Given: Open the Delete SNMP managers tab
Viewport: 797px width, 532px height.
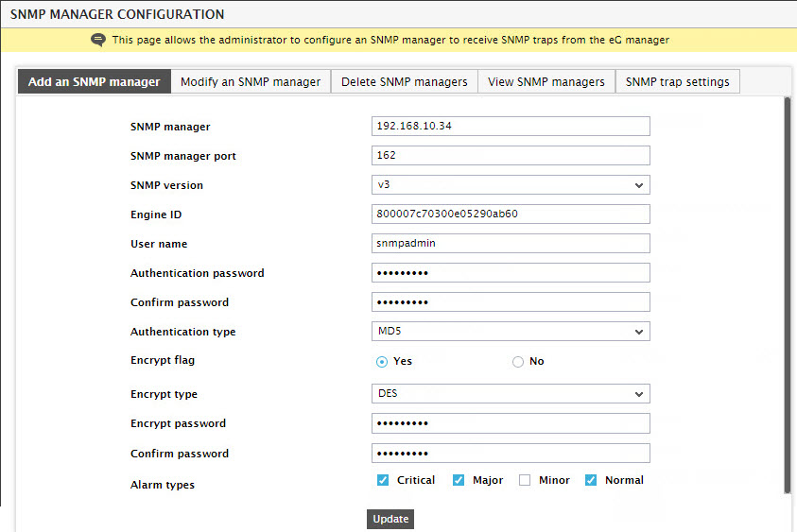Looking at the screenshot, I should click(x=404, y=82).
